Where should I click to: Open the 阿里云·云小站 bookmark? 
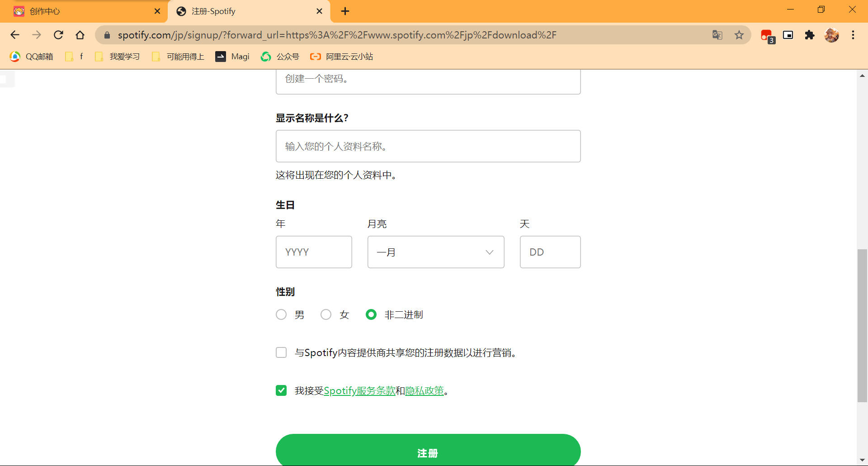point(342,57)
